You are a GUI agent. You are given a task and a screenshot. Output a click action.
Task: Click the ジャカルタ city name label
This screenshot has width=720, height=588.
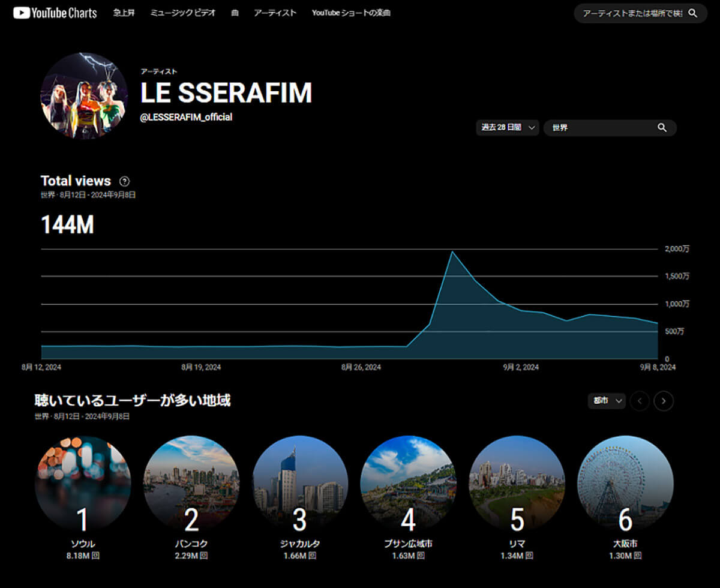300,544
